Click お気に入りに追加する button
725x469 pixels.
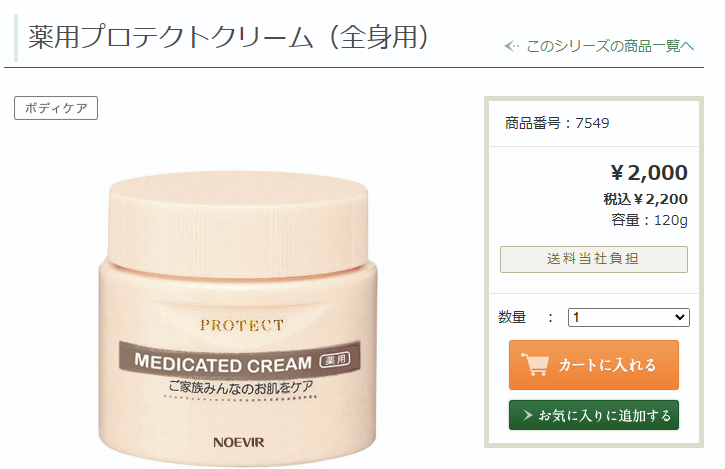coord(594,415)
